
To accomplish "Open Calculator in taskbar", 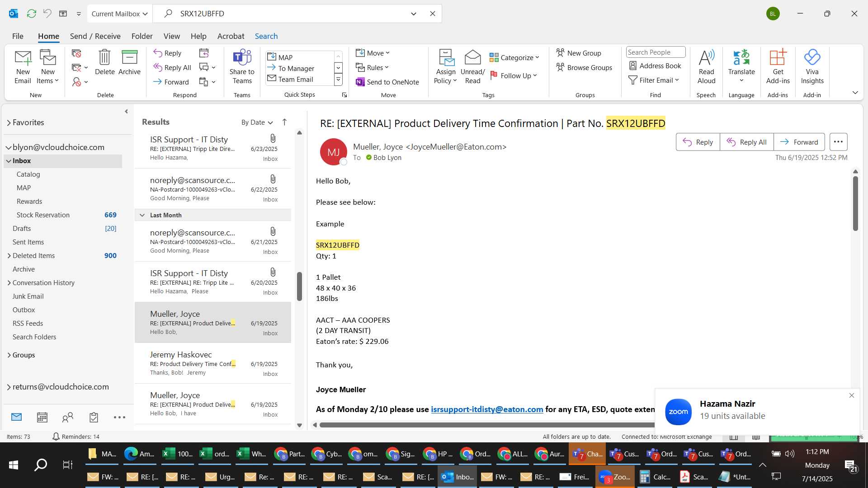I will 655,477.
